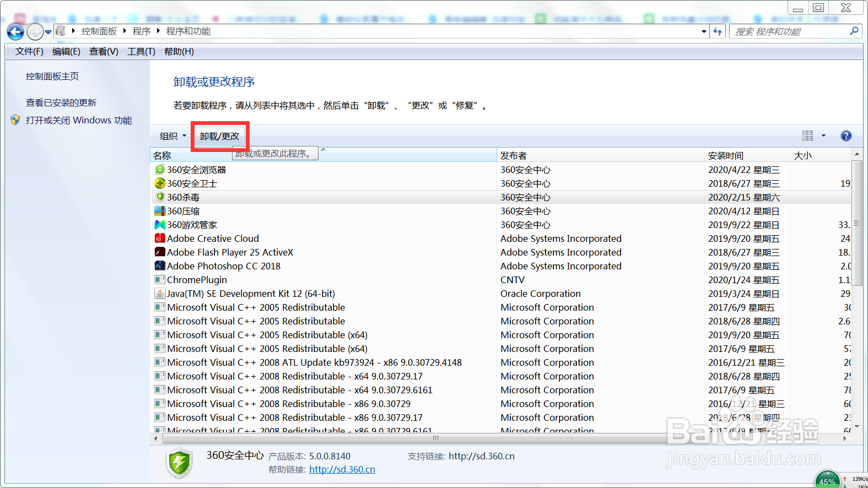Image resolution: width=868 pixels, height=488 pixels.
Task: Select the Adobe Creative Cloud icon
Action: 160,238
